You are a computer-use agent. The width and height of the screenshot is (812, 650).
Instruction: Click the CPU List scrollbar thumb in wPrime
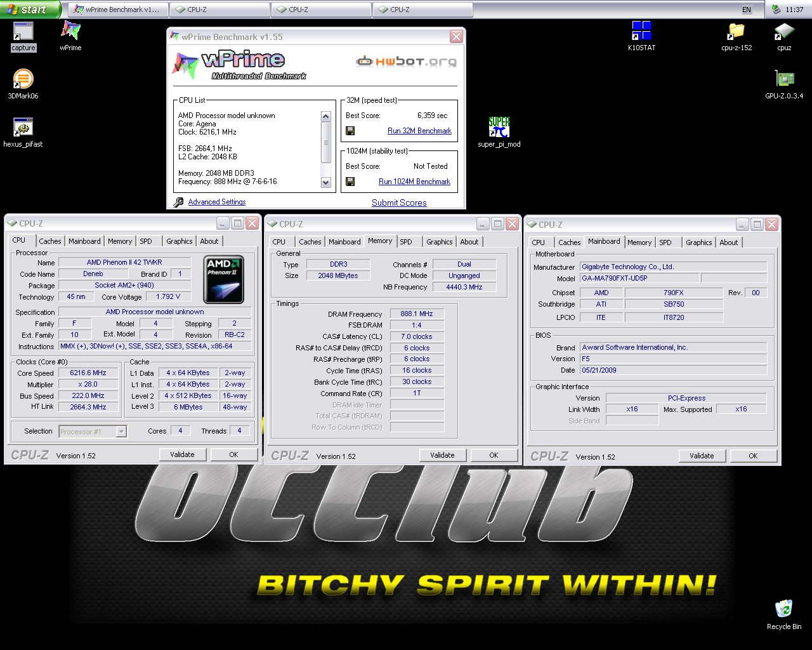(x=326, y=142)
